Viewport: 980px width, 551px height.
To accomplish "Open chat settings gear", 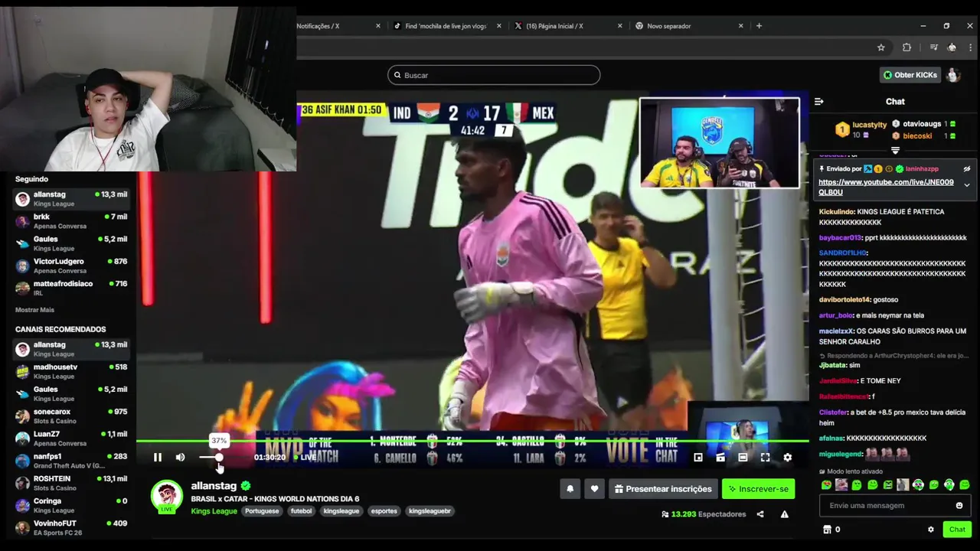I will click(931, 530).
